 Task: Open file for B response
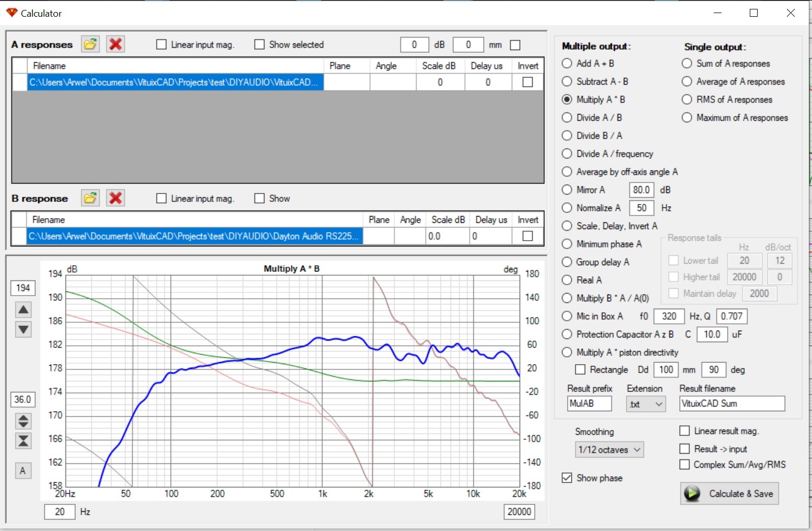coord(90,198)
